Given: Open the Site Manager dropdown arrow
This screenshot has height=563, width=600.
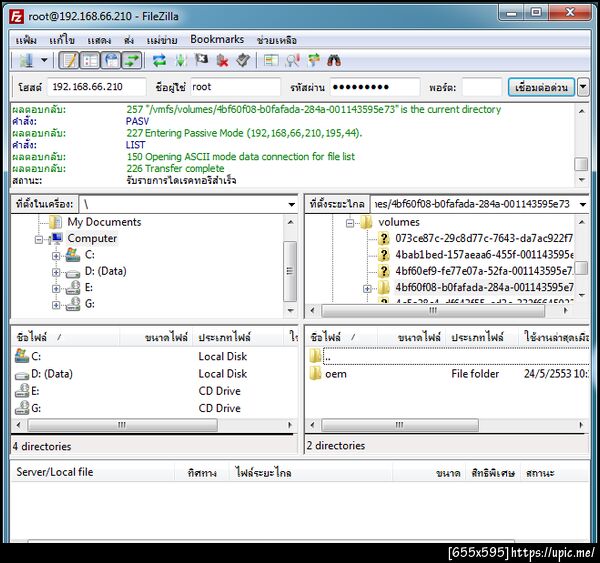Looking at the screenshot, I should [44, 60].
